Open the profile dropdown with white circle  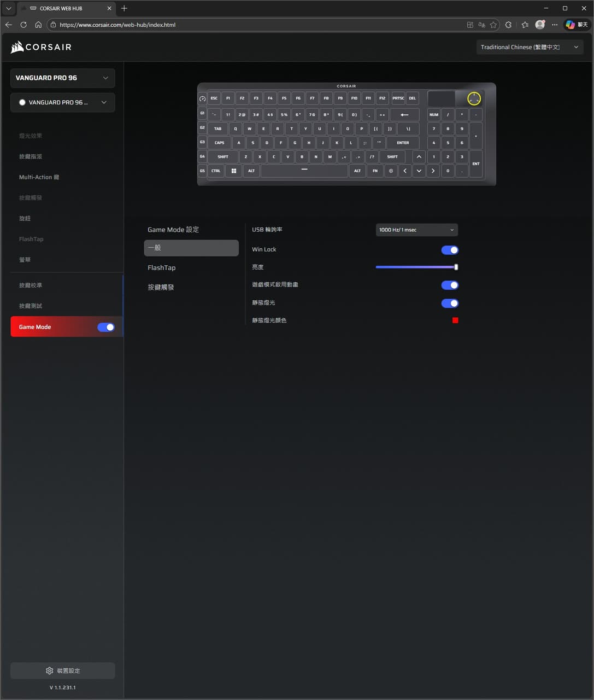[x=63, y=102]
